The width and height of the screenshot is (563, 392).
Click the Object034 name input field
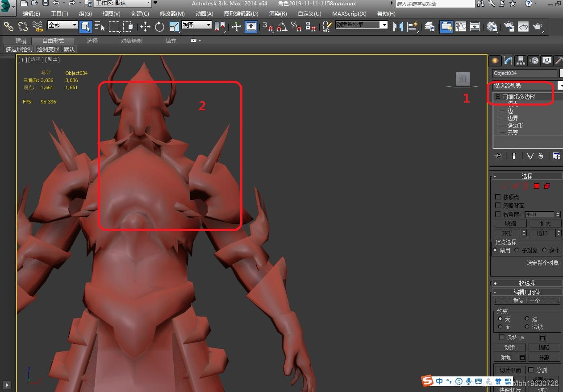(x=525, y=73)
